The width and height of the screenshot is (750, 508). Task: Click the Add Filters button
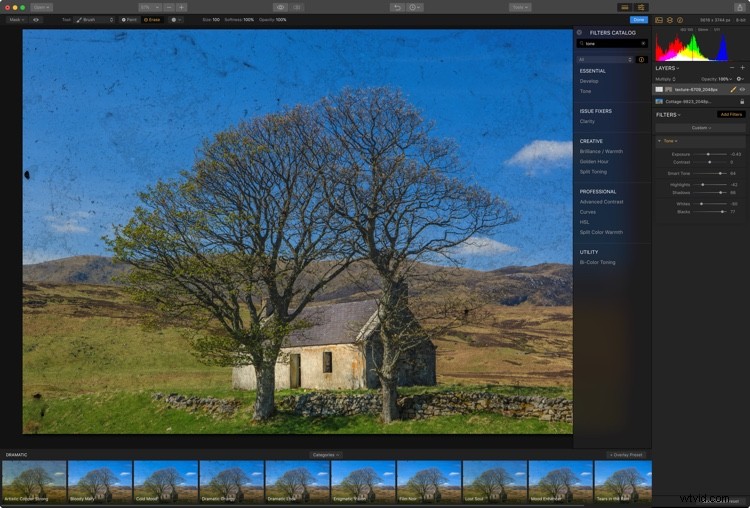731,114
